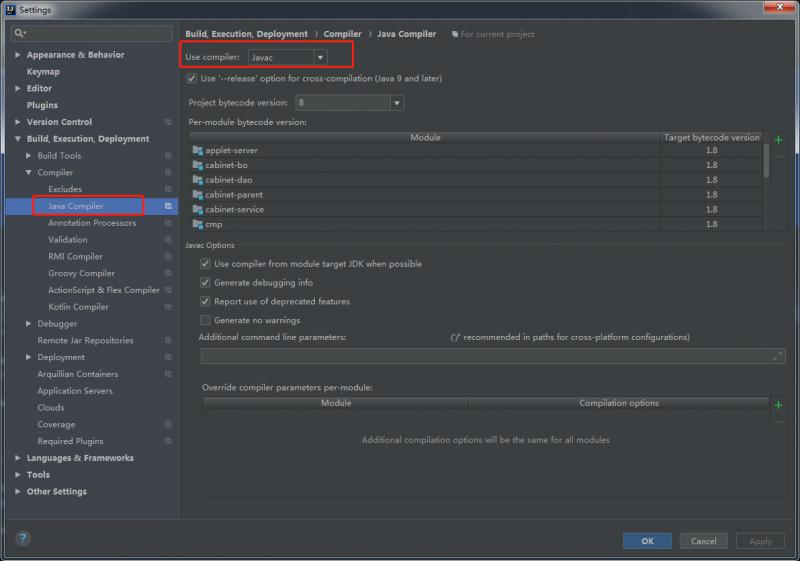Click the help question mark icon
Image resolution: width=800 pixels, height=561 pixels.
pyautogui.click(x=23, y=538)
